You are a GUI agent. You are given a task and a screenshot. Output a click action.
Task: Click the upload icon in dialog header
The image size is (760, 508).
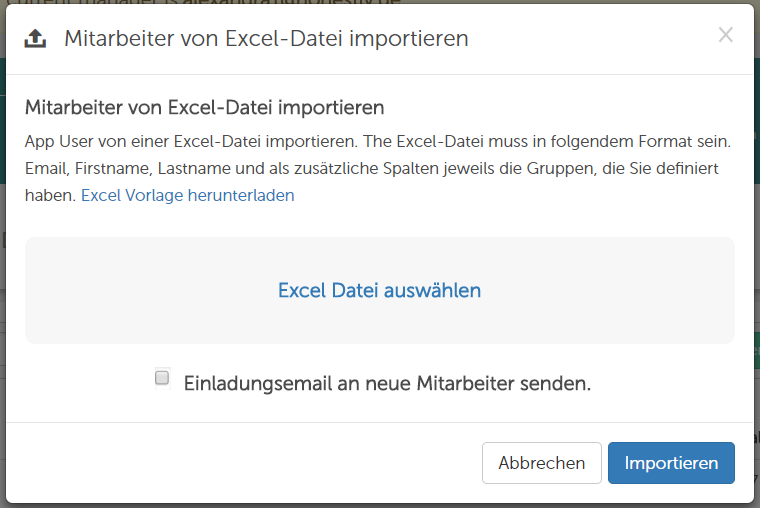(35, 39)
